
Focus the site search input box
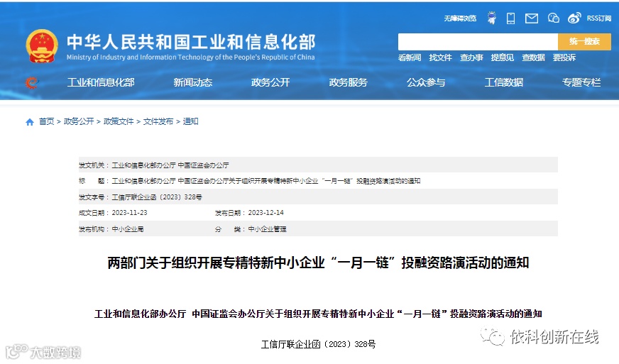click(478, 41)
